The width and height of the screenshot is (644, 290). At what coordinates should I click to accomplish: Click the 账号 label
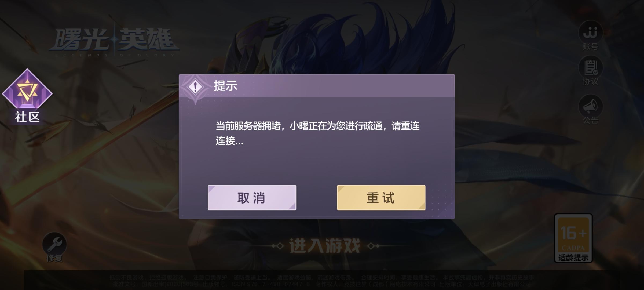click(x=590, y=47)
